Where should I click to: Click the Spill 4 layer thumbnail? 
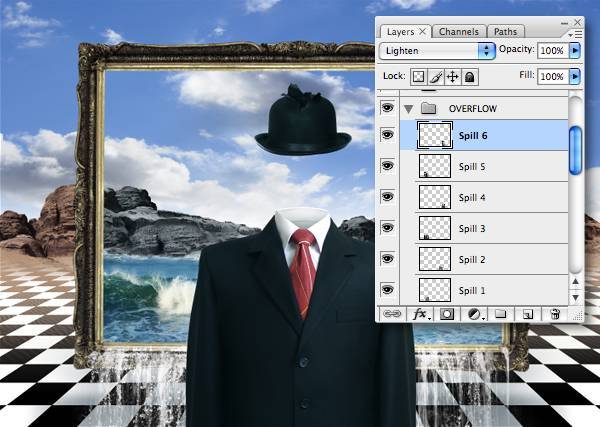pyautogui.click(x=435, y=197)
